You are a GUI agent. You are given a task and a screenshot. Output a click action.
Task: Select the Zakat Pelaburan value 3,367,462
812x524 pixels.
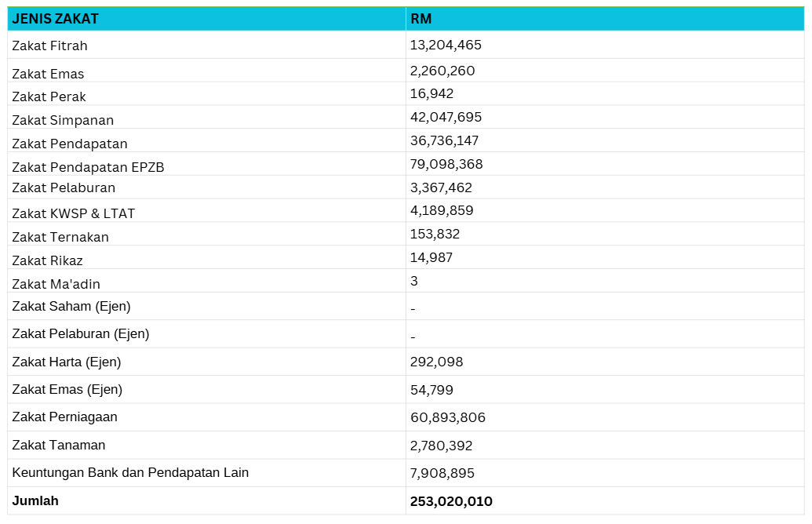click(441, 187)
